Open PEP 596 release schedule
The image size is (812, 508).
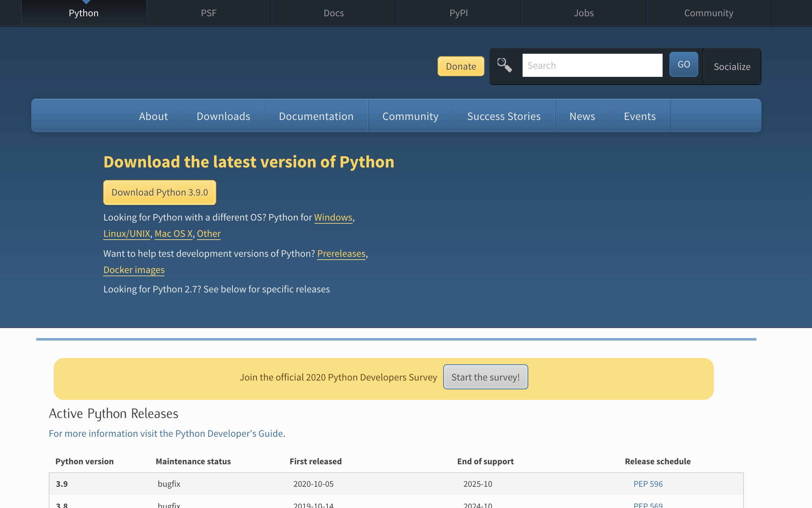point(648,483)
